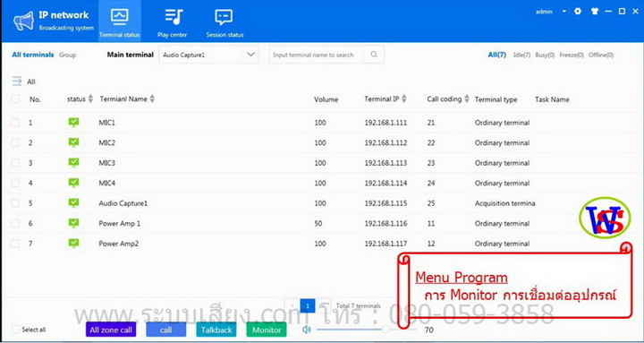This screenshot has width=644, height=343.
Task: Click the call button
Action: (x=166, y=330)
